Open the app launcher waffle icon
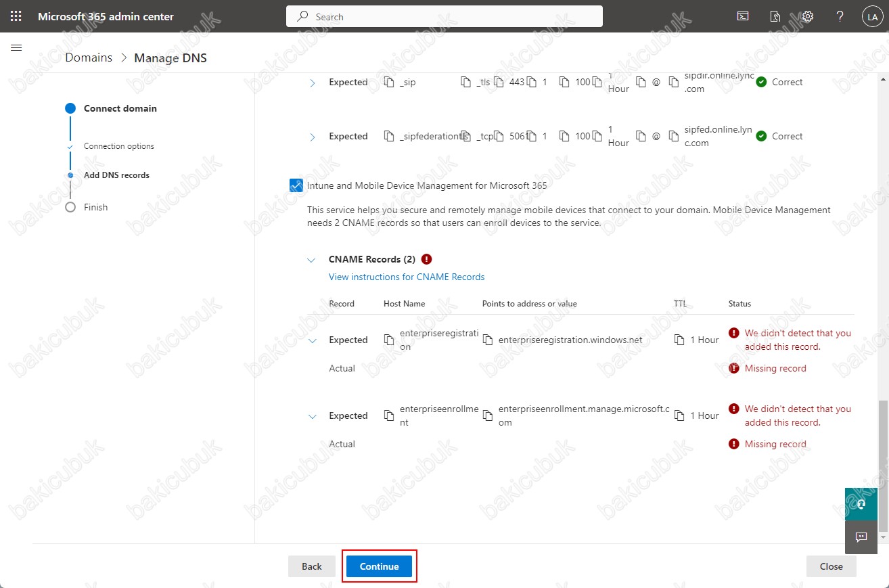 coord(16,16)
